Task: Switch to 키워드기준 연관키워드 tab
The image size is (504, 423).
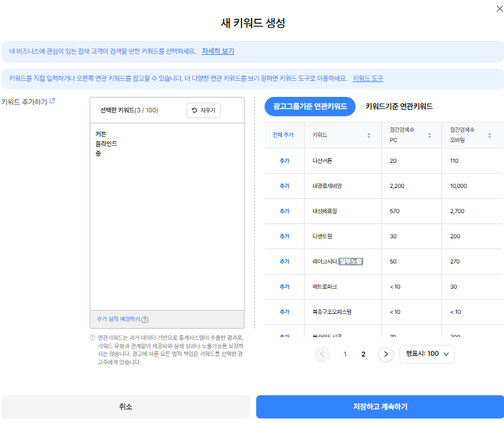Action: pos(399,107)
